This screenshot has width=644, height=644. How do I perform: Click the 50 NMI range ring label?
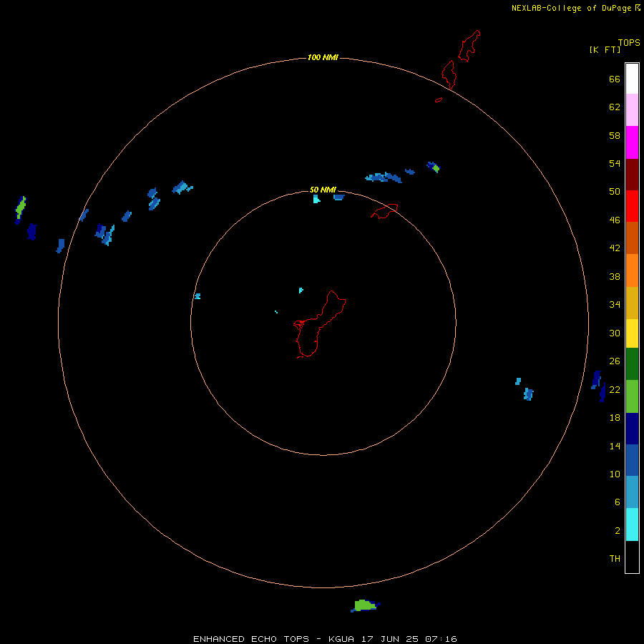point(323,190)
